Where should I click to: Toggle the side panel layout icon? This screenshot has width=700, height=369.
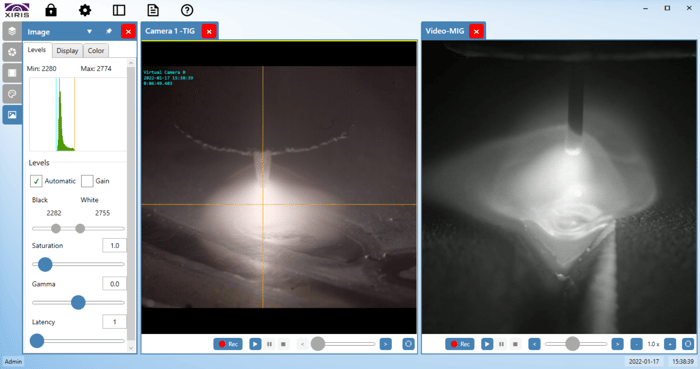coord(119,10)
